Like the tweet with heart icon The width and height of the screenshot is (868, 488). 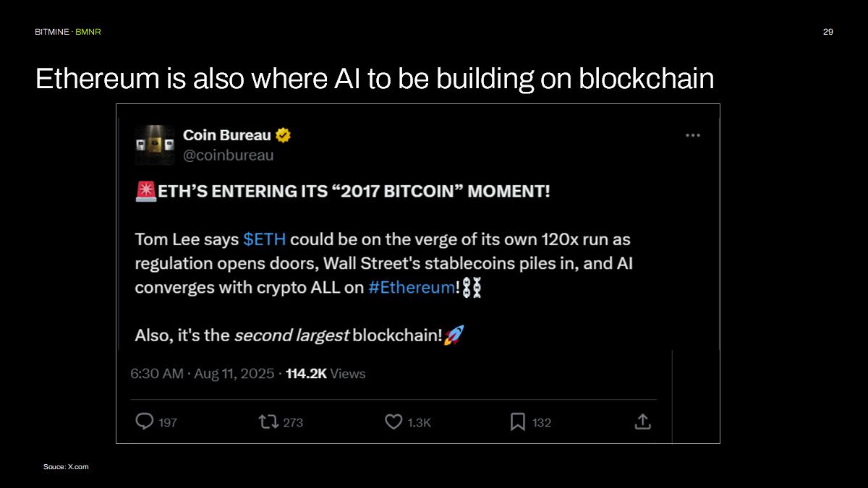[393, 421]
